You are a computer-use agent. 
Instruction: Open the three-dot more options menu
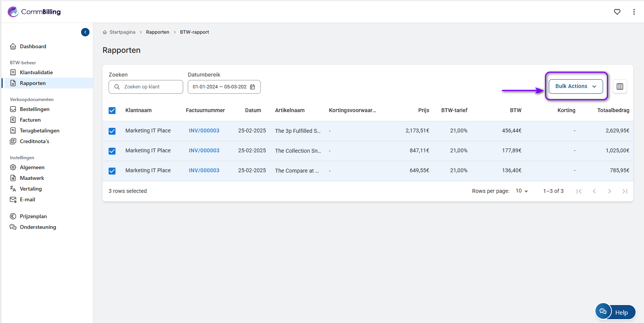pos(634,12)
